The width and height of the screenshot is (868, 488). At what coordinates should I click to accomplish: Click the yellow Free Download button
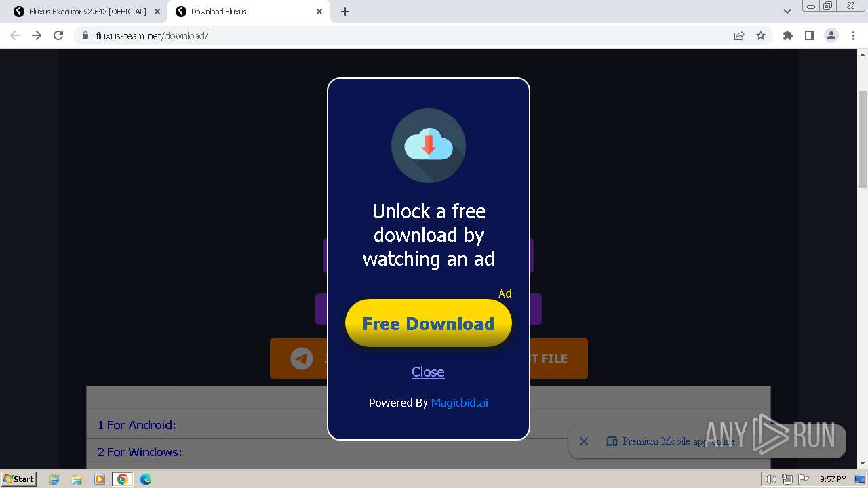point(428,323)
